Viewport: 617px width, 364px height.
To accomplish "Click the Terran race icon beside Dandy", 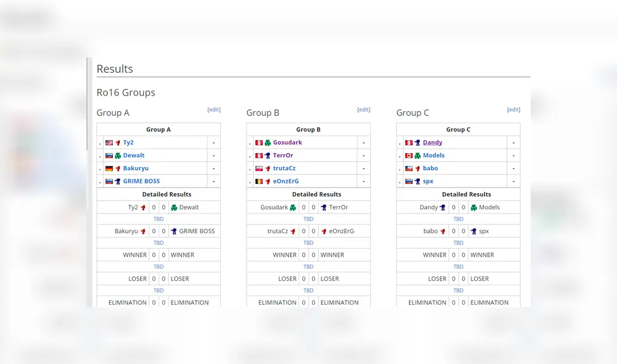I will (418, 142).
